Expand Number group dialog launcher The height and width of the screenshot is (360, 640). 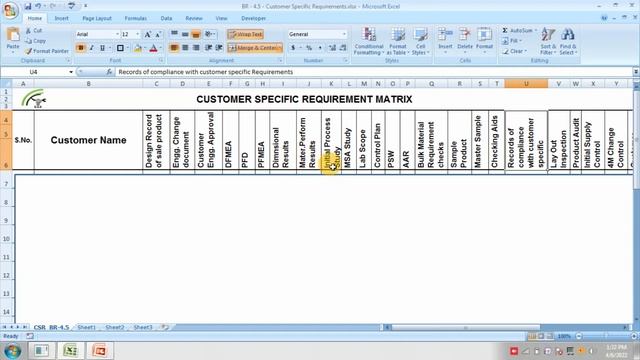[345, 60]
